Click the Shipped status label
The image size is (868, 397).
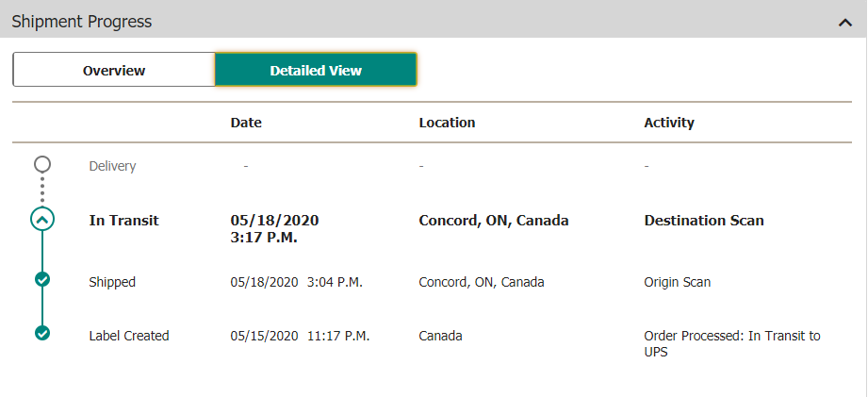pos(112,282)
